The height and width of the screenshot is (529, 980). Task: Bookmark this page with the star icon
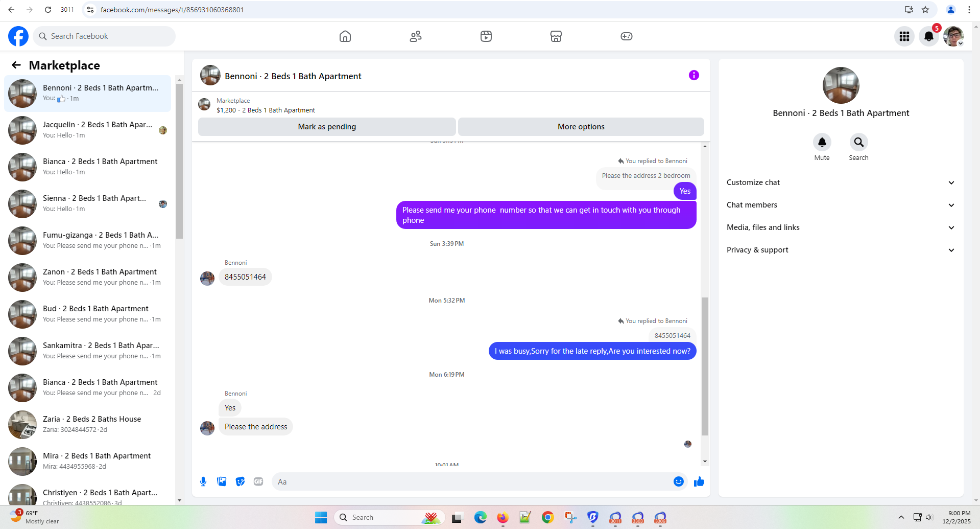pyautogui.click(x=925, y=10)
